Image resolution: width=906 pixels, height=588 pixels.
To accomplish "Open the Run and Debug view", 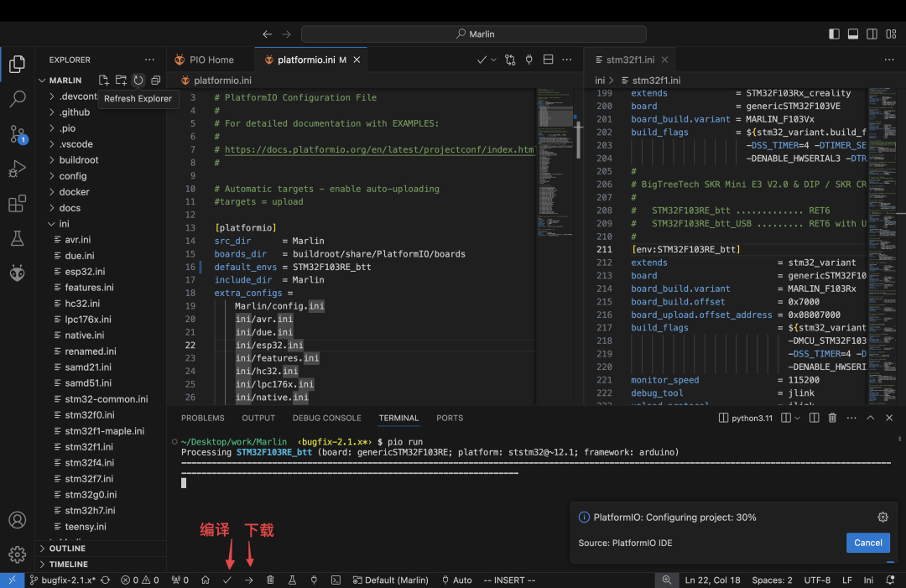I will pyautogui.click(x=17, y=169).
